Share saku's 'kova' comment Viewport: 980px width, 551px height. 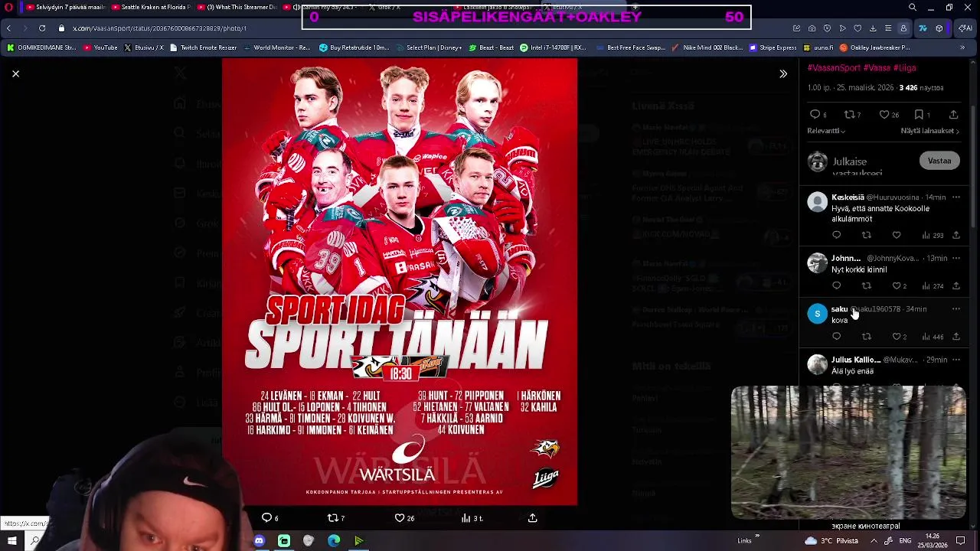point(955,337)
